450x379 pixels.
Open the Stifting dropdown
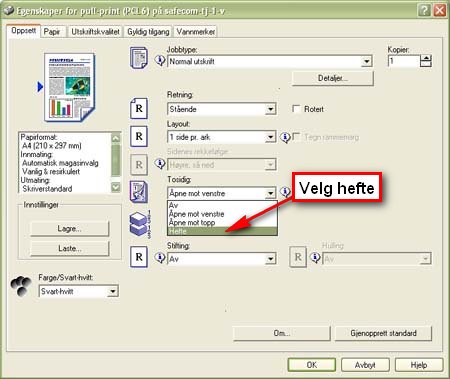270,259
